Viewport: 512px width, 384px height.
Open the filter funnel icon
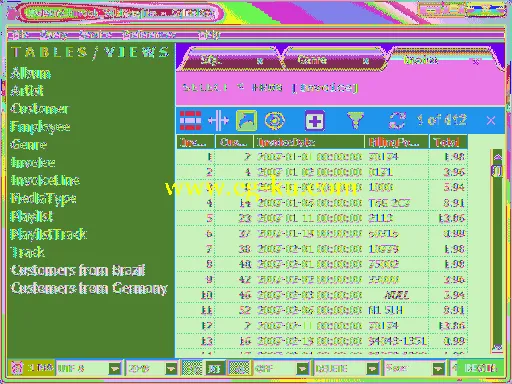(x=355, y=120)
